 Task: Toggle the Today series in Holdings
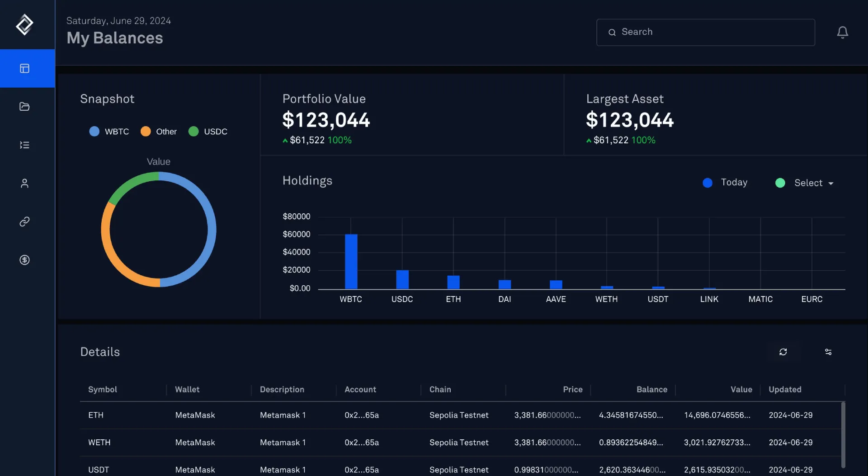click(725, 183)
